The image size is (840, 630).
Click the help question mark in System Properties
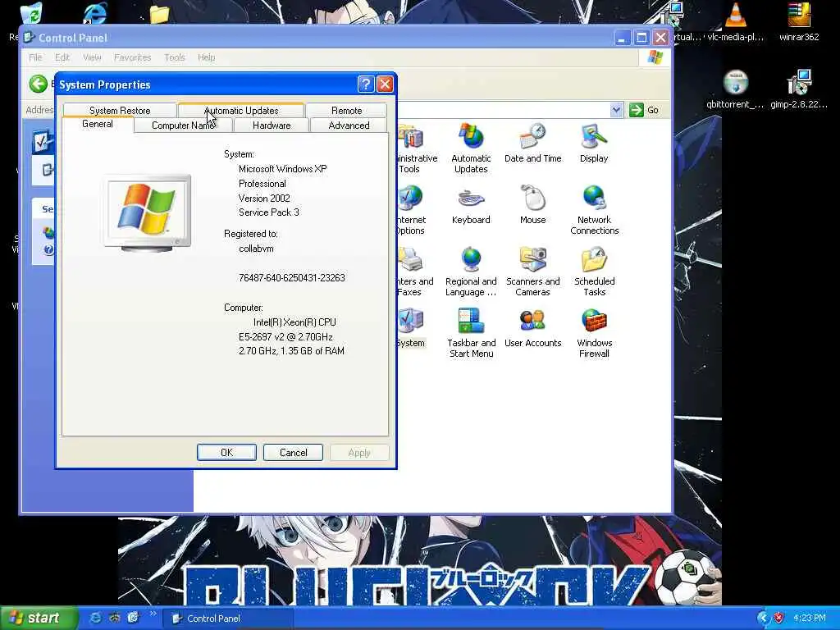(x=365, y=84)
